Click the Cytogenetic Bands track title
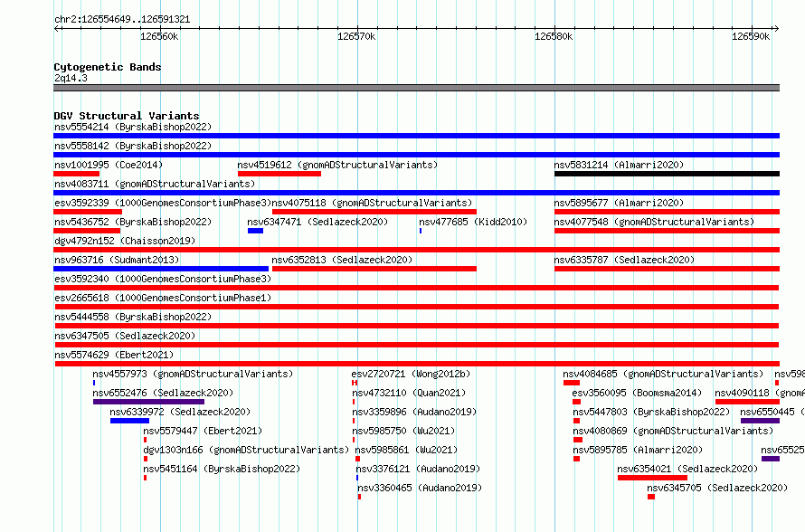The width and height of the screenshot is (805, 532). point(108,67)
